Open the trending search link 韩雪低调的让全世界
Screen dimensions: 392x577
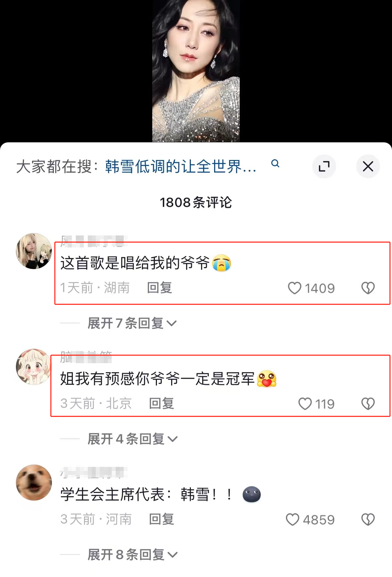(x=181, y=166)
